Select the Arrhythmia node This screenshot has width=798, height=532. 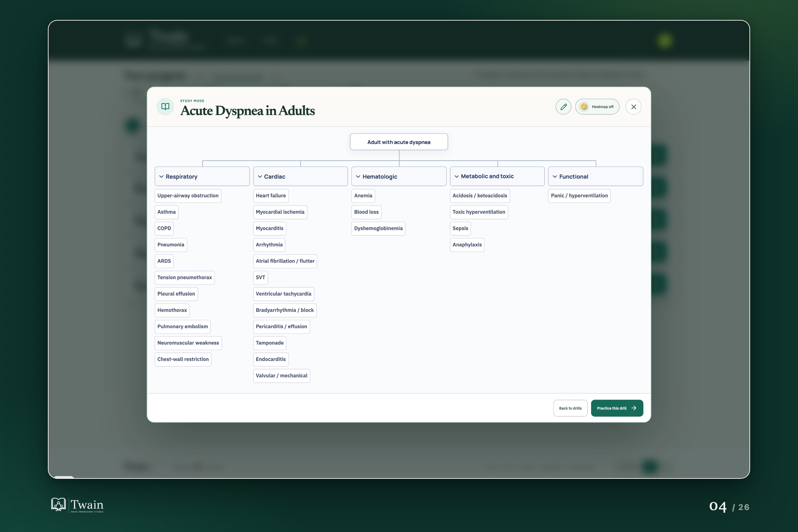269,245
